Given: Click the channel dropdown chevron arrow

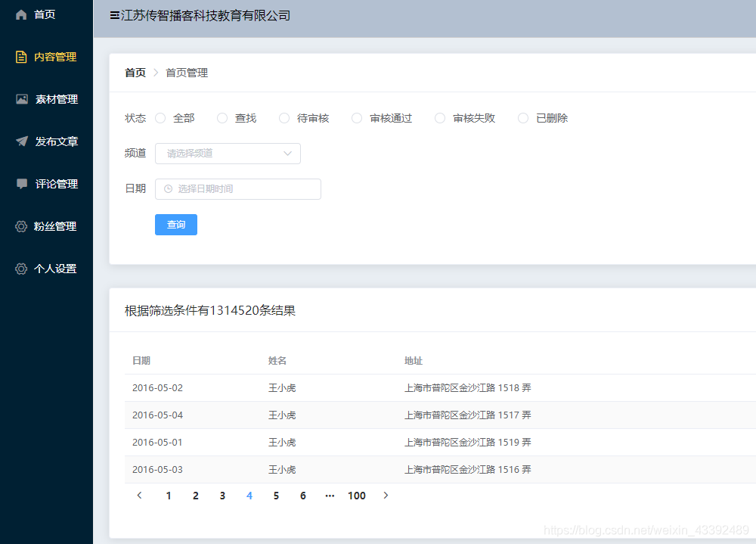Looking at the screenshot, I should tap(288, 154).
